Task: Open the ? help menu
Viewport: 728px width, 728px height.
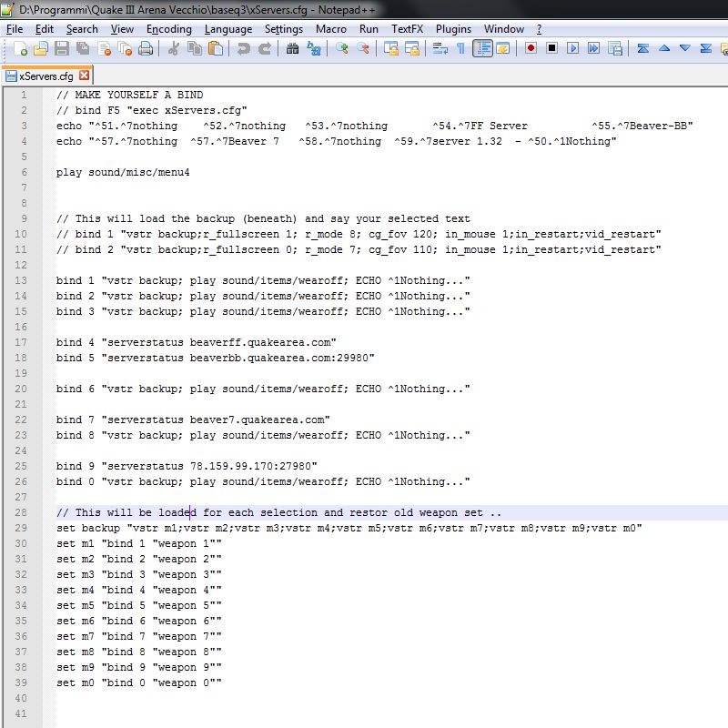Action: [539, 29]
